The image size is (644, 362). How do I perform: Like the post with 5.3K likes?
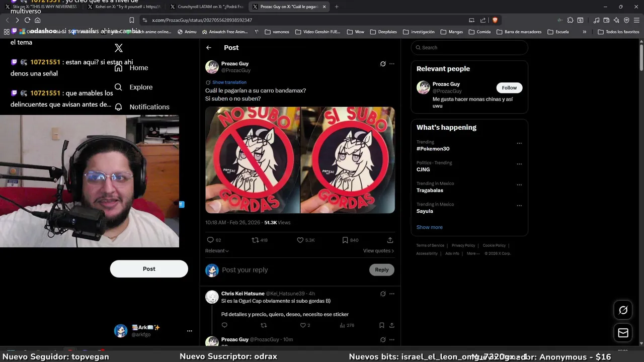[300, 240]
